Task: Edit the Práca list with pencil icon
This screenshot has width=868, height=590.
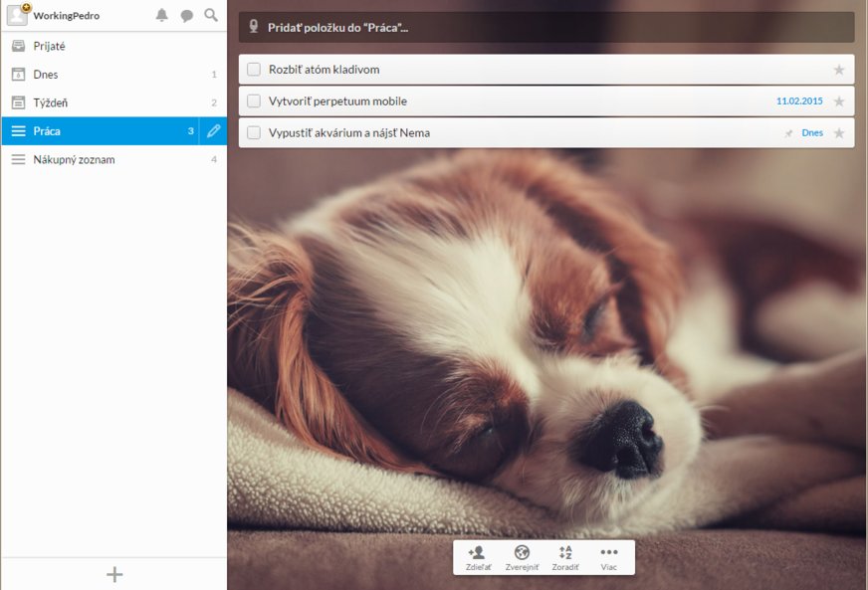Action: 213,131
